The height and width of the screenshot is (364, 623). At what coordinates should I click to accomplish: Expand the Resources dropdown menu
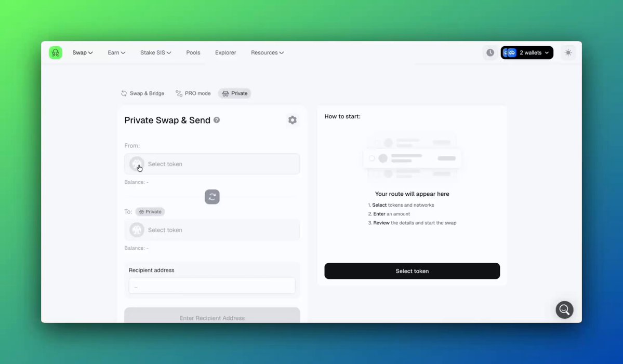(x=268, y=52)
